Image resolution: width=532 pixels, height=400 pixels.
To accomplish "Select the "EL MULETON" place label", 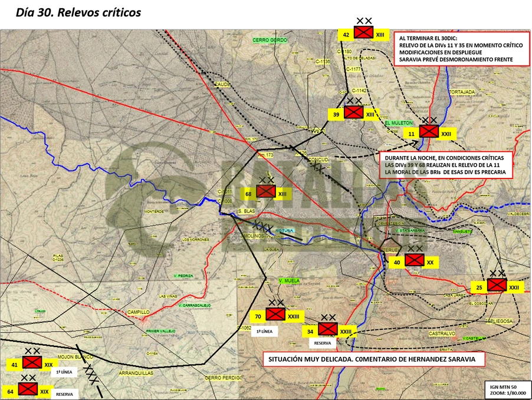I will [399, 123].
